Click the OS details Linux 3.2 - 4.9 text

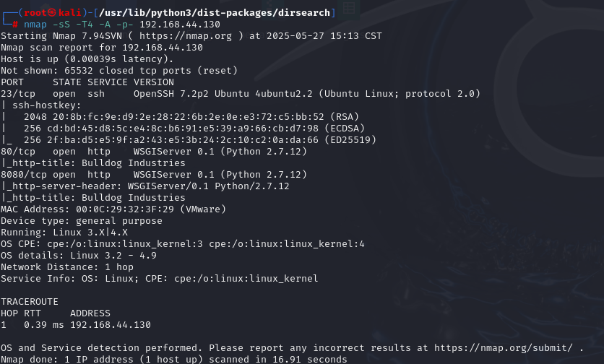click(79, 256)
